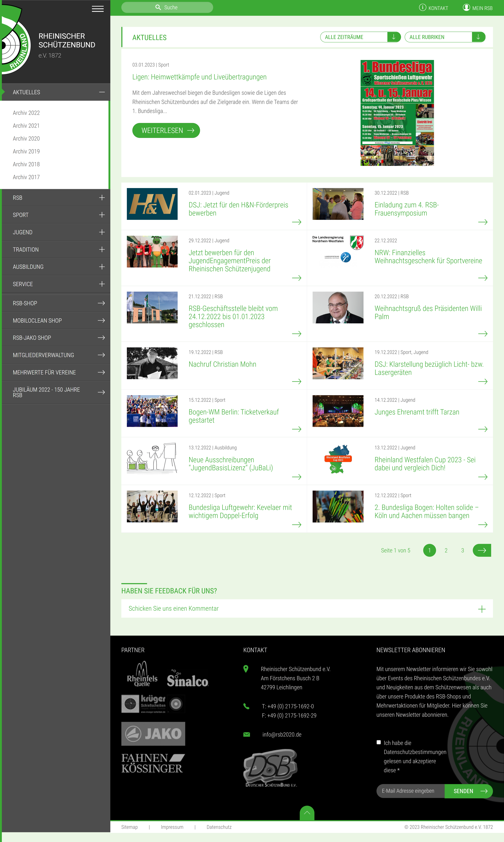Image resolution: width=504 pixels, height=842 pixels.
Task: Open the Datenschutz footer link
Action: click(219, 827)
